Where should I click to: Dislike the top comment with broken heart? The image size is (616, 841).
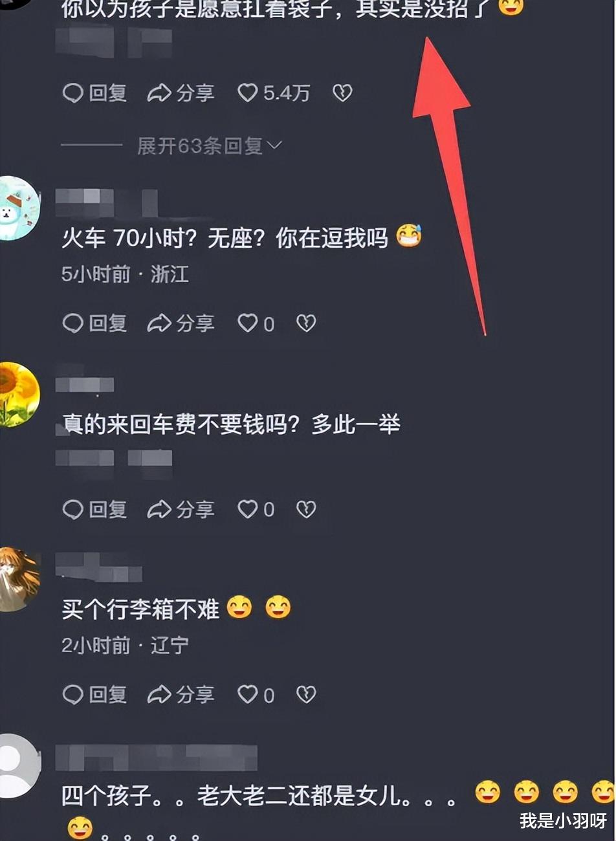click(342, 93)
